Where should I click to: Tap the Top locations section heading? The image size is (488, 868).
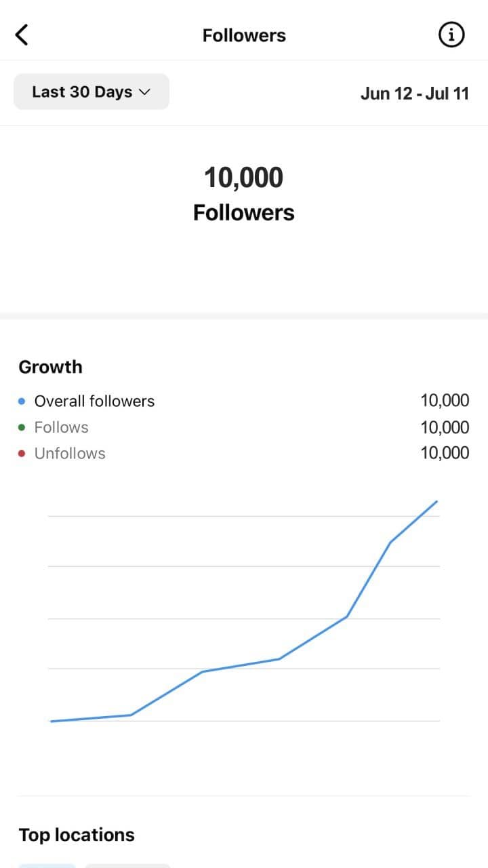(76, 835)
